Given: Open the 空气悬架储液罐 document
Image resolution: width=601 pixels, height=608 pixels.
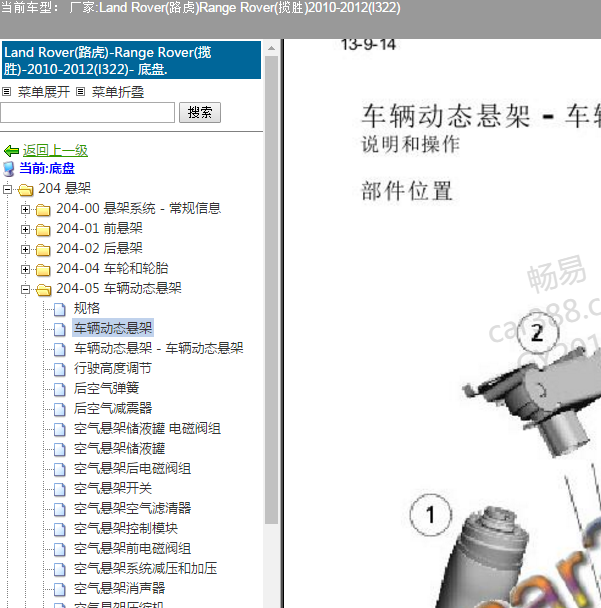Looking at the screenshot, I should (x=119, y=449).
